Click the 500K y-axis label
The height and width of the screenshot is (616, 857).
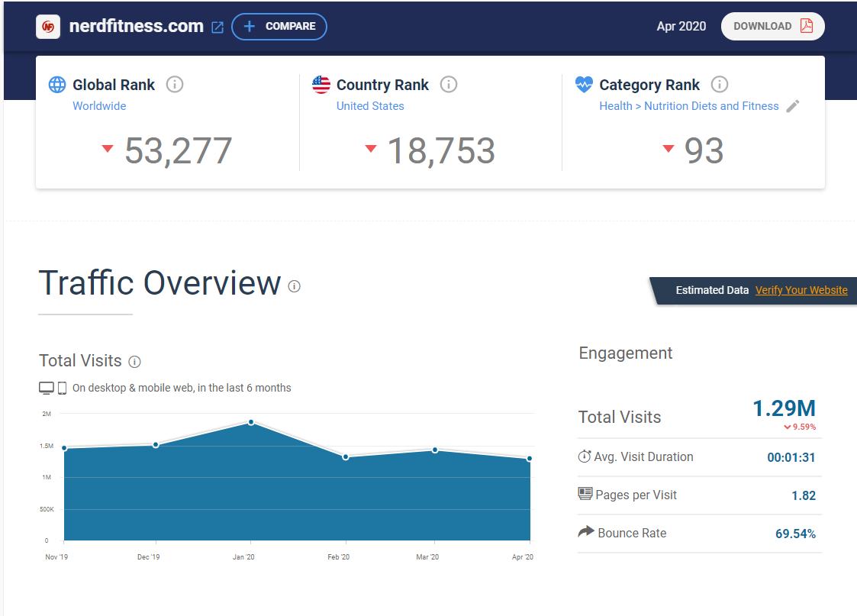click(47, 509)
